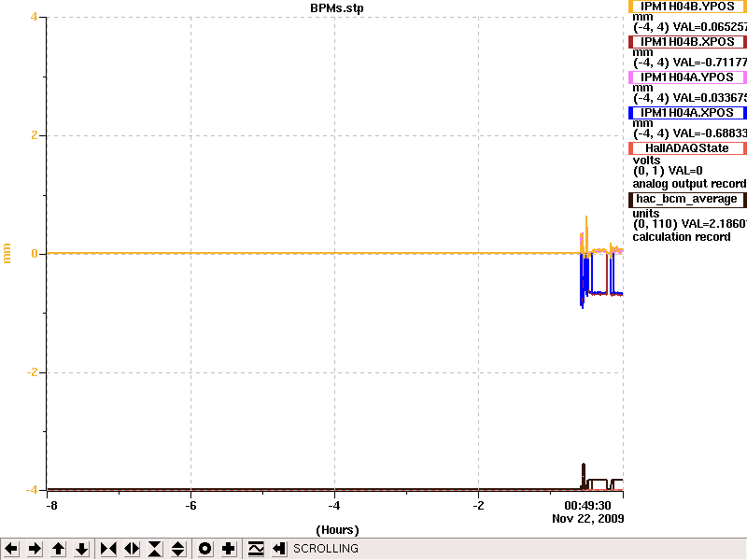The width and height of the screenshot is (747, 560).
Task: Click the horizontal zoom-out diamond icon
Action: [x=132, y=549]
